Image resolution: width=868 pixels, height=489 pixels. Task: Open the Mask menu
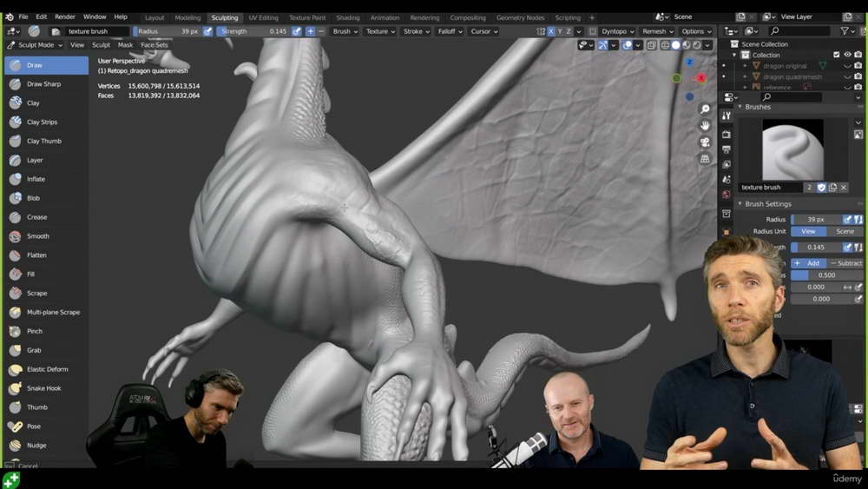(x=125, y=45)
